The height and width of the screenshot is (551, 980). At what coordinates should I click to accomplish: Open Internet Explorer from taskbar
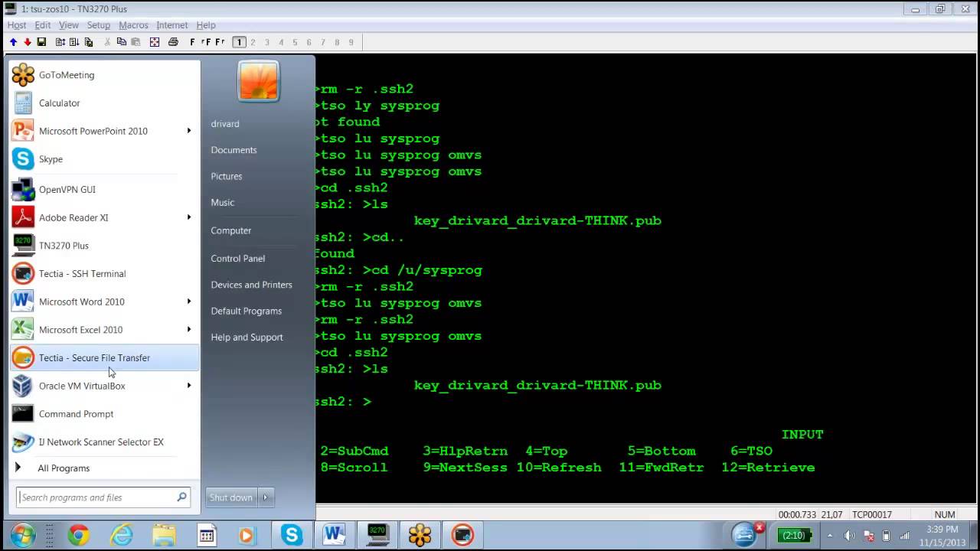point(121,535)
